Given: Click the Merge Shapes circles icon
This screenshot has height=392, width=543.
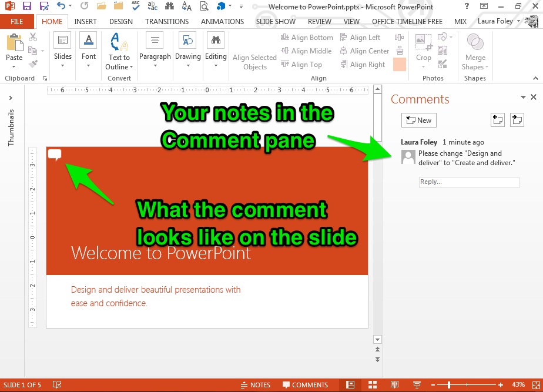Looking at the screenshot, I should (475, 42).
